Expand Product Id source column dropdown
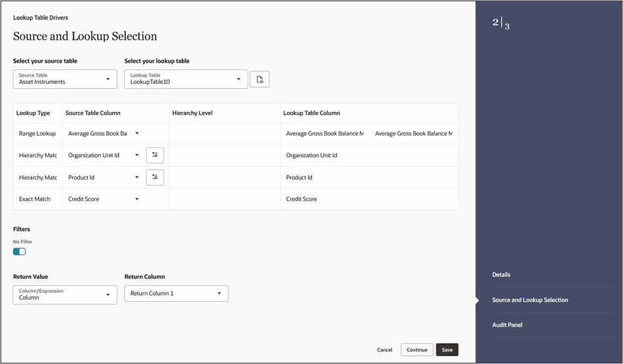 (137, 177)
